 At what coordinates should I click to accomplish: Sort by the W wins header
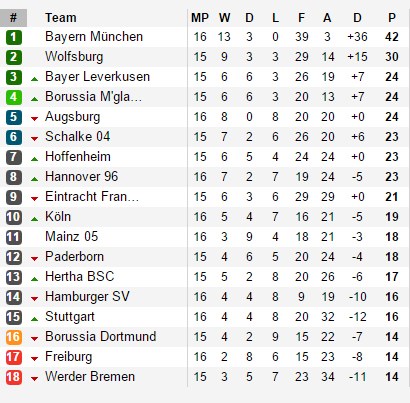click(224, 18)
